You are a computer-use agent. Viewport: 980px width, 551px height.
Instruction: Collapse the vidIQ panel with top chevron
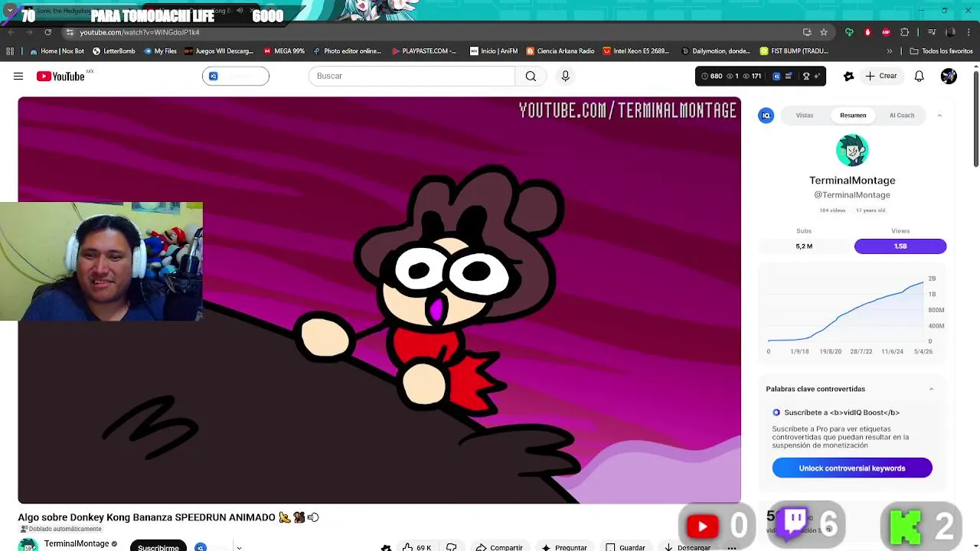point(939,116)
